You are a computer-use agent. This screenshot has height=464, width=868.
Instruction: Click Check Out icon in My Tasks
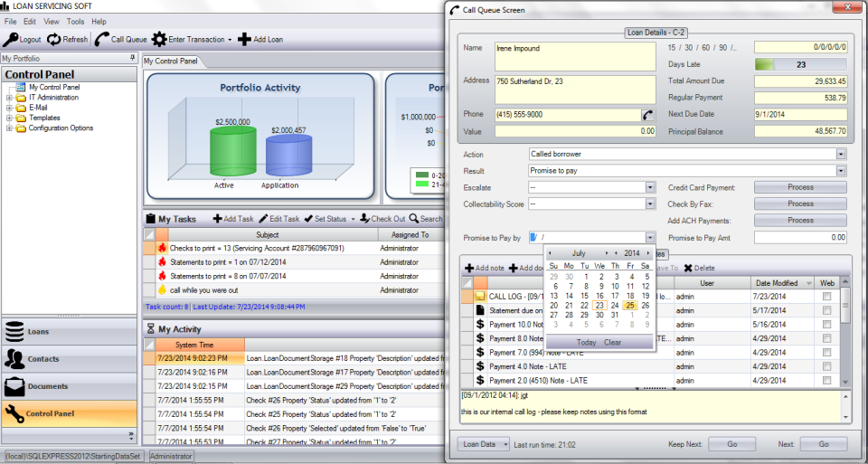click(364, 219)
